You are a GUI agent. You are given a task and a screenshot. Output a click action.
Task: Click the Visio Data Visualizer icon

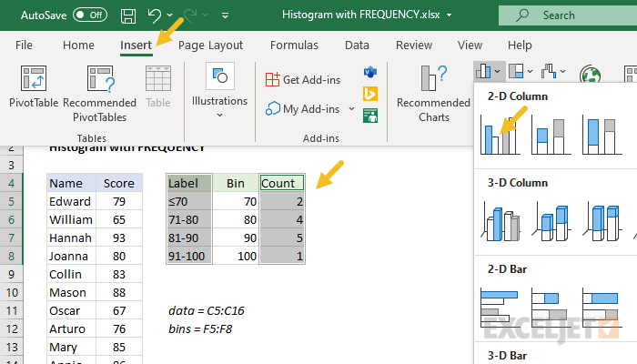(x=370, y=72)
